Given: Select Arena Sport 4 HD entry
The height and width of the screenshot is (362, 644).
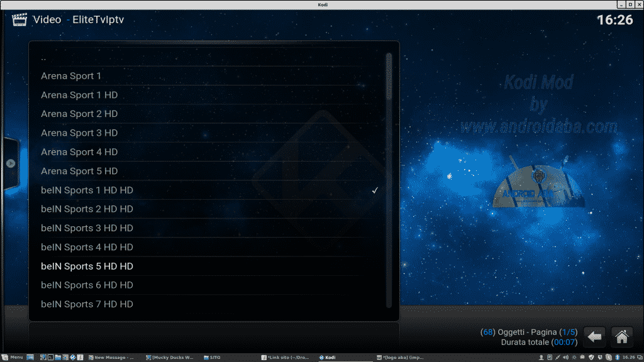Looking at the screenshot, I should click(208, 152).
